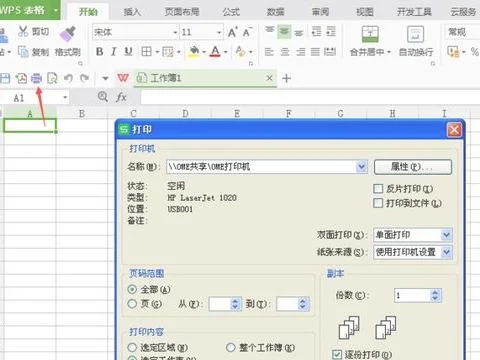Check the 打印到文件 checkbox
The width and height of the screenshot is (480, 360).
tap(378, 203)
